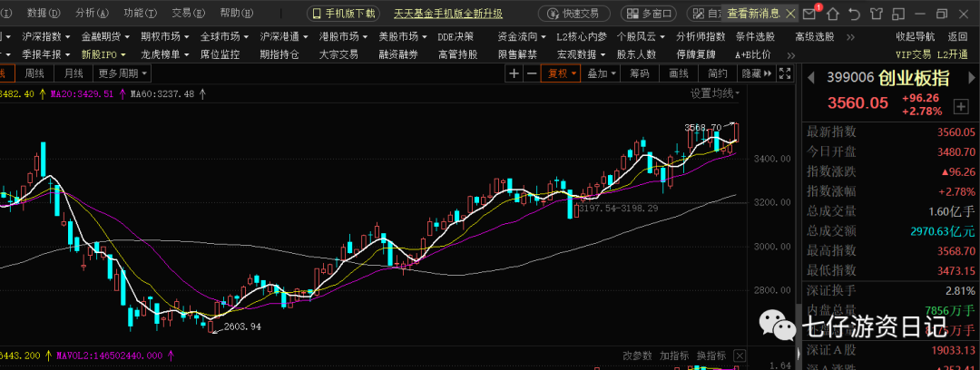Open 设置均线 moving average settings
Viewport: 980px width, 370px height.
click(714, 93)
